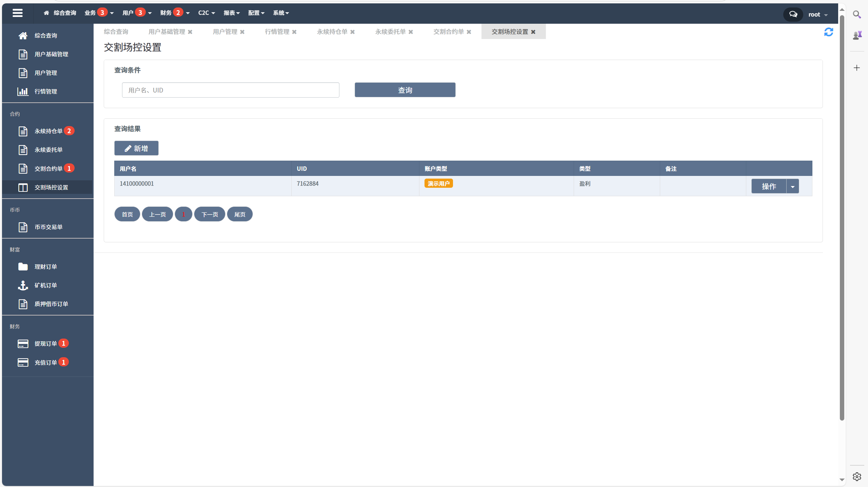
Task: Click the refresh icon top right
Action: pos(829,32)
